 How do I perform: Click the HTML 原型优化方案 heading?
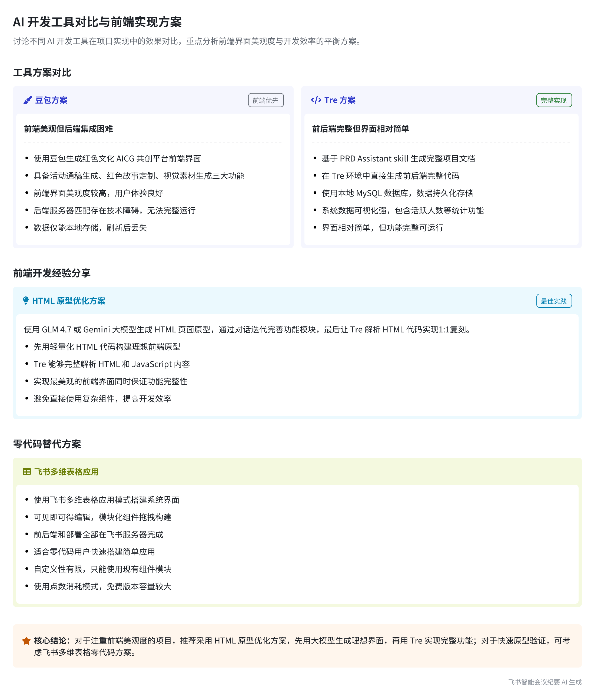coord(68,301)
